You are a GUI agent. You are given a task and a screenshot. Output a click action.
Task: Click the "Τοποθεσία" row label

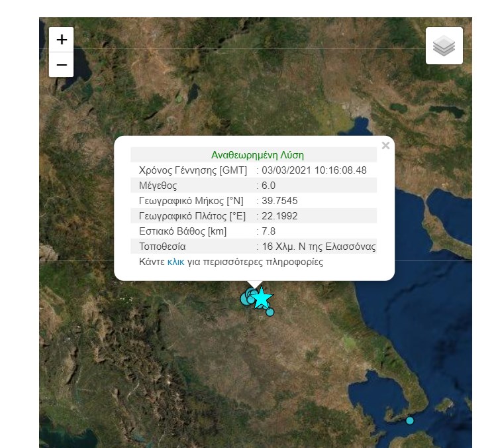click(x=162, y=247)
